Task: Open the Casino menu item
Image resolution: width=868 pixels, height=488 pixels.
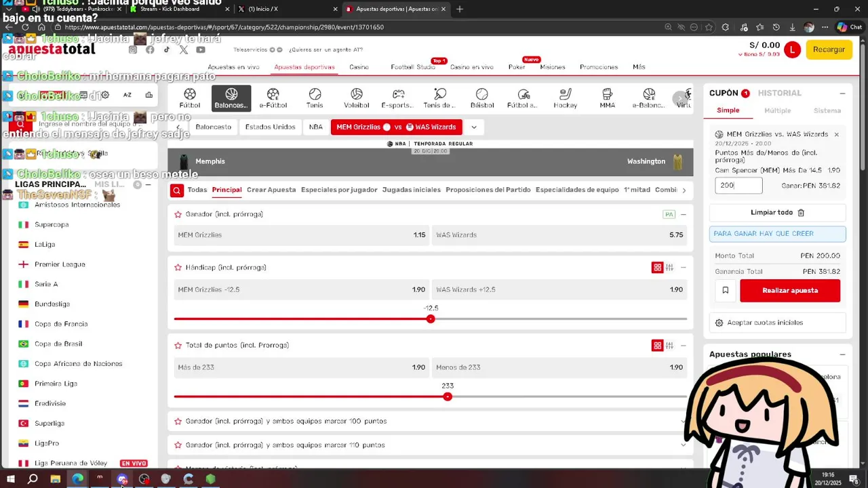Action: (x=359, y=67)
